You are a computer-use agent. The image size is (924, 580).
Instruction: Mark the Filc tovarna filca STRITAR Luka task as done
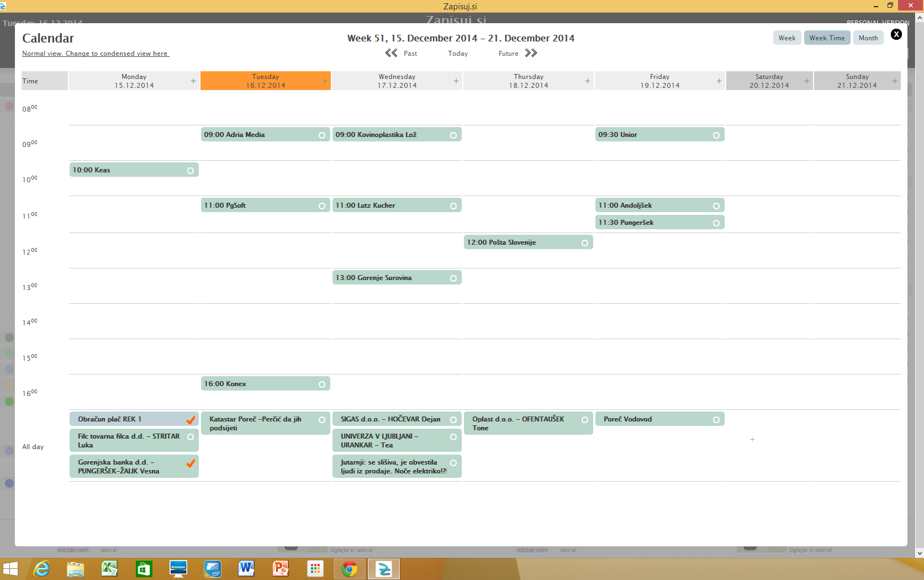coord(191,437)
